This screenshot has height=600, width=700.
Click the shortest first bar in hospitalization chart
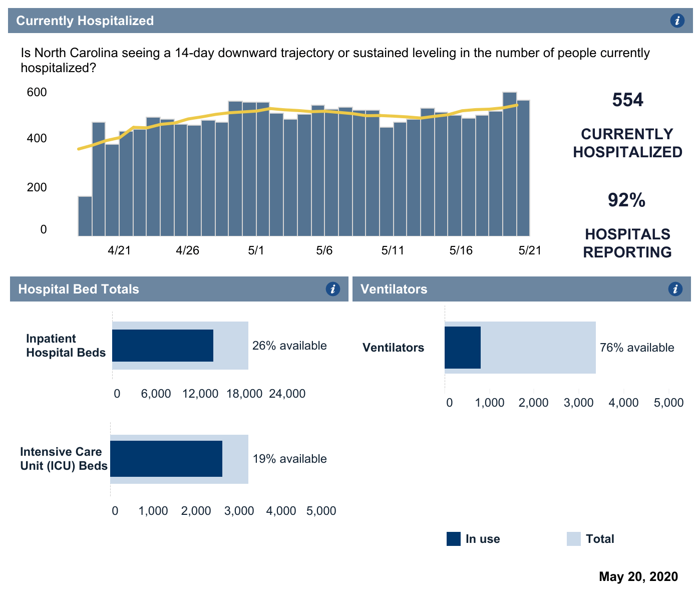pyautogui.click(x=85, y=216)
